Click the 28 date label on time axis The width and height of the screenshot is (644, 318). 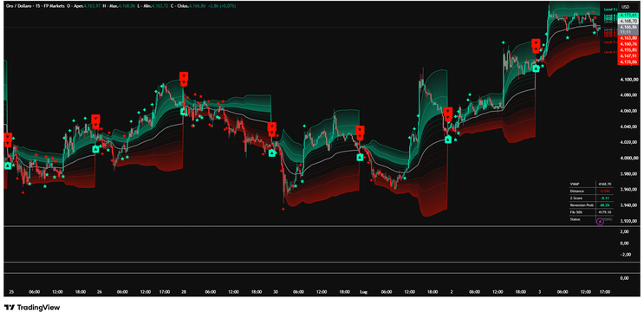click(184, 292)
